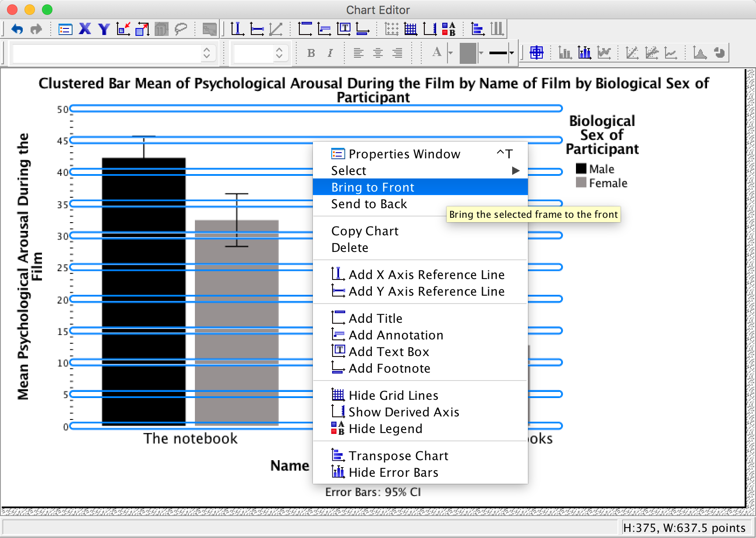Toggle the legend with toolbar A/B icon
This screenshot has height=538, width=756.
(449, 29)
